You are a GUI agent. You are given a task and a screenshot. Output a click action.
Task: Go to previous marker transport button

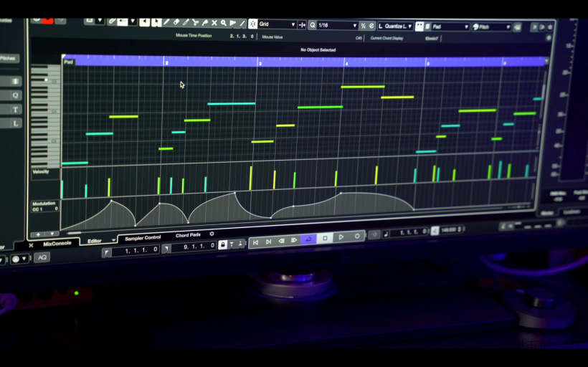[x=255, y=243]
